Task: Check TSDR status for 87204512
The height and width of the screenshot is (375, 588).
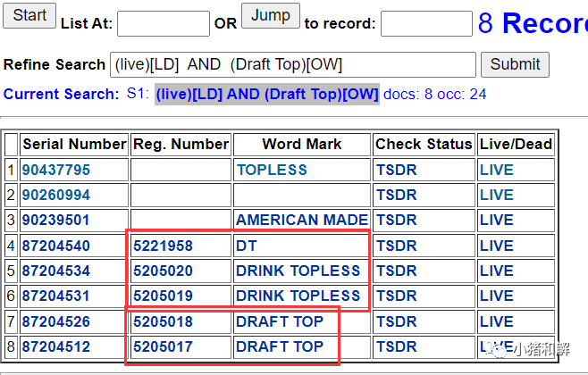Action: [397, 347]
